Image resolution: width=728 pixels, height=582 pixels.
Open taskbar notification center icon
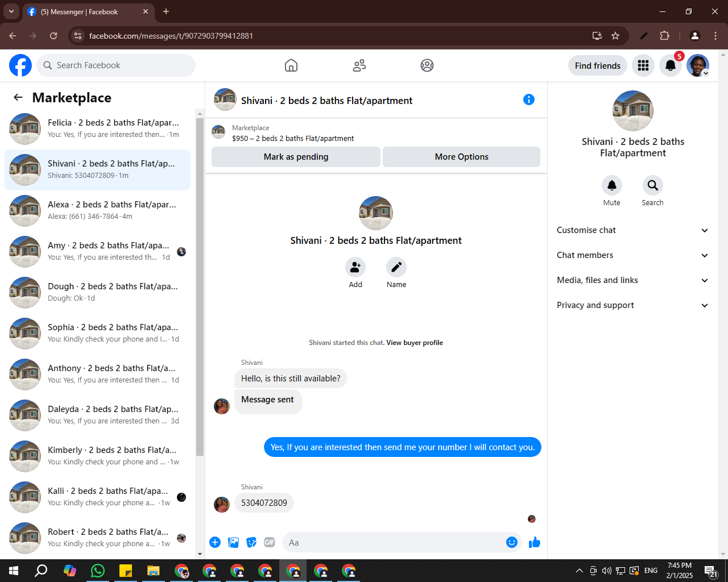tap(711, 571)
